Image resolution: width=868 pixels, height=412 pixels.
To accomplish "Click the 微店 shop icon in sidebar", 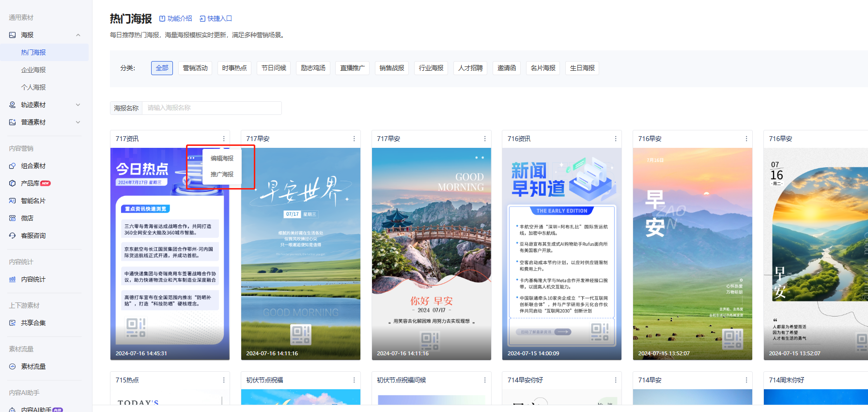I will (13, 218).
